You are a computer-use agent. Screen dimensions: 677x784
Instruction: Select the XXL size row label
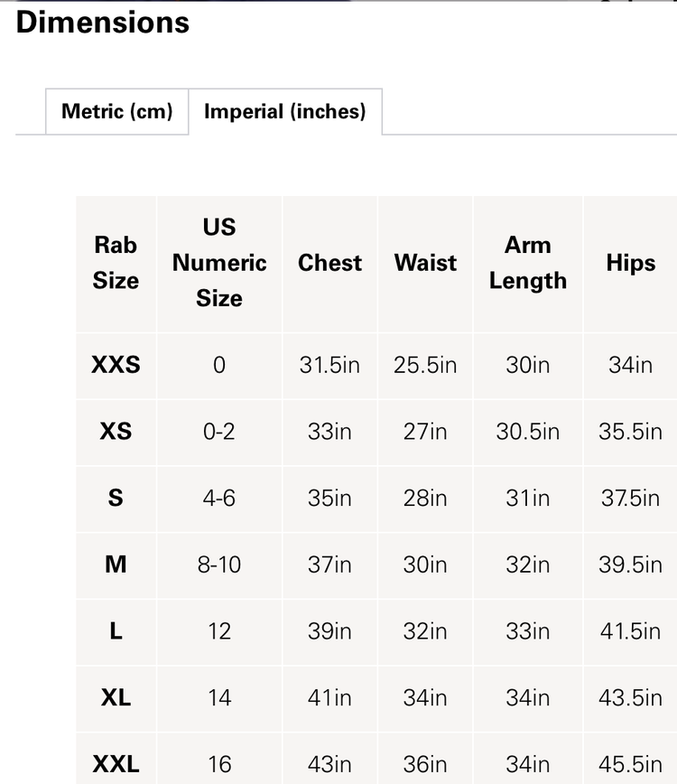tap(116, 763)
